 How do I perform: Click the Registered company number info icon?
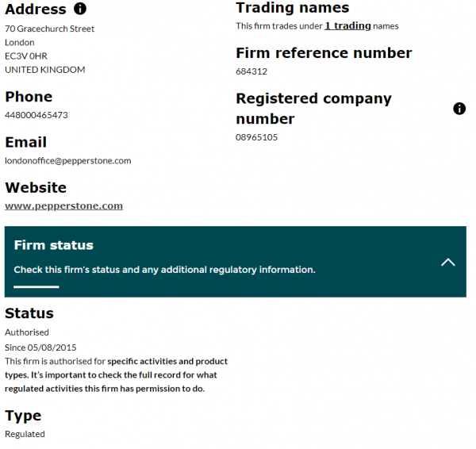[459, 109]
